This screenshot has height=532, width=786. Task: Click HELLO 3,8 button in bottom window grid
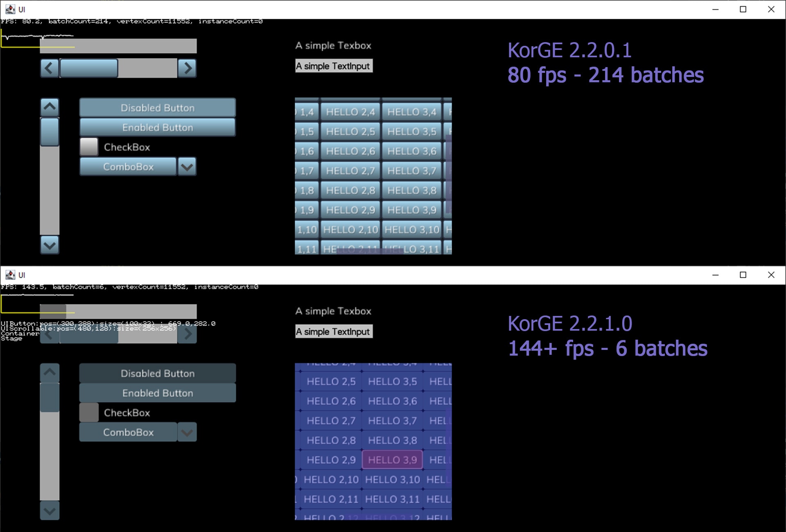coord(393,440)
